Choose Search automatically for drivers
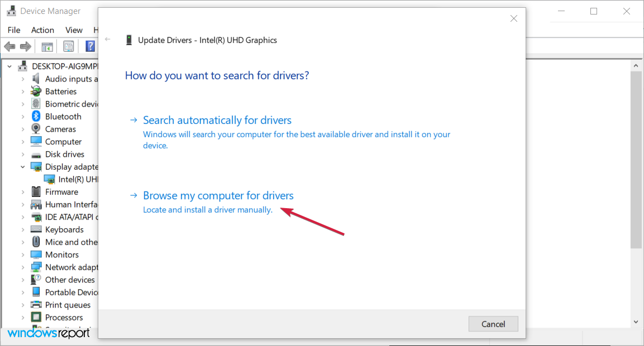This screenshot has height=346, width=644. click(x=217, y=120)
